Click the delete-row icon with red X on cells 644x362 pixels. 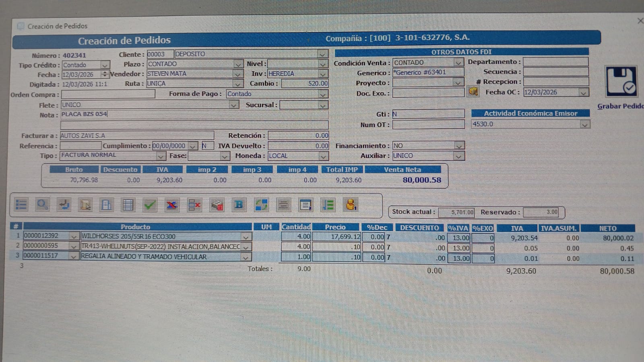pyautogui.click(x=194, y=205)
